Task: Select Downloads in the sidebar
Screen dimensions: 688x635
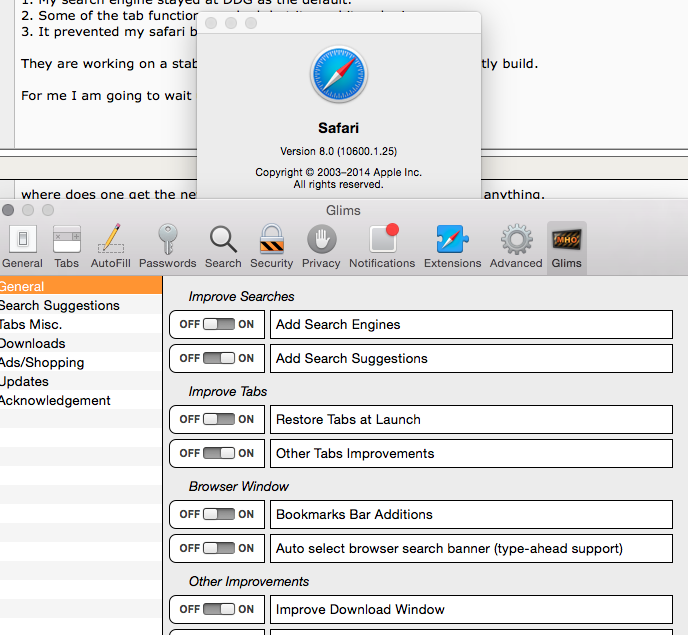Action: 81,343
